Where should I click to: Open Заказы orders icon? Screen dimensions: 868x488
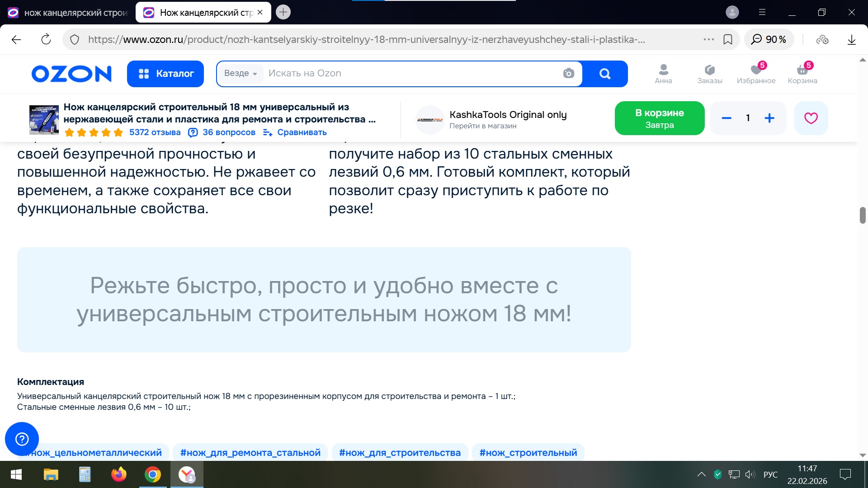coord(709,74)
